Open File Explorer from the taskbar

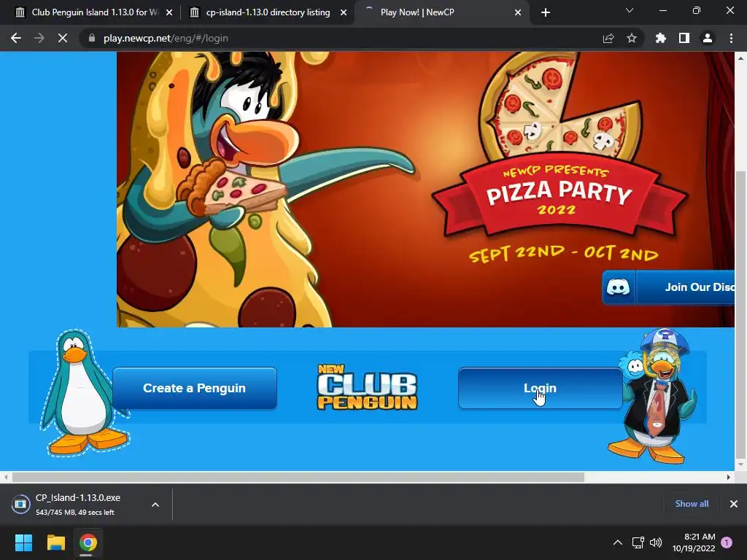55,542
